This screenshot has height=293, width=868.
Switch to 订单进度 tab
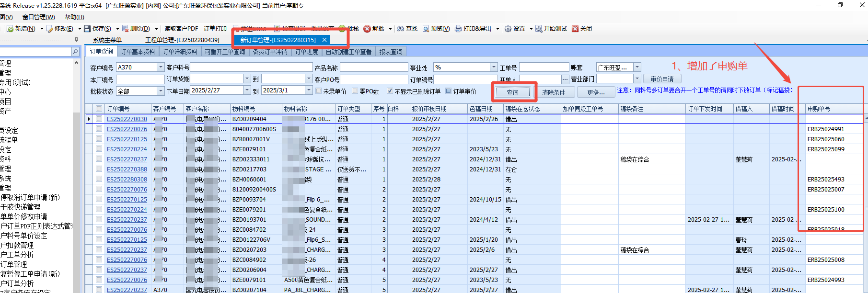306,52
